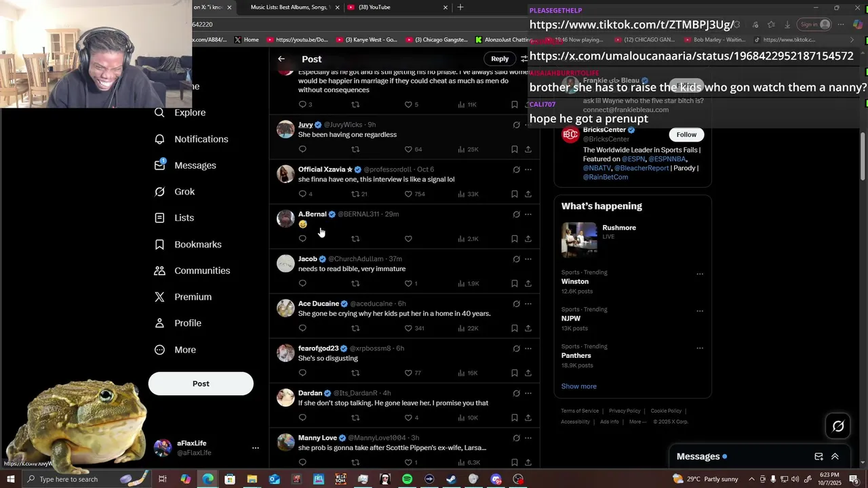This screenshot has width=868, height=488.
Task: Open Communities in the sidebar
Action: (192, 270)
